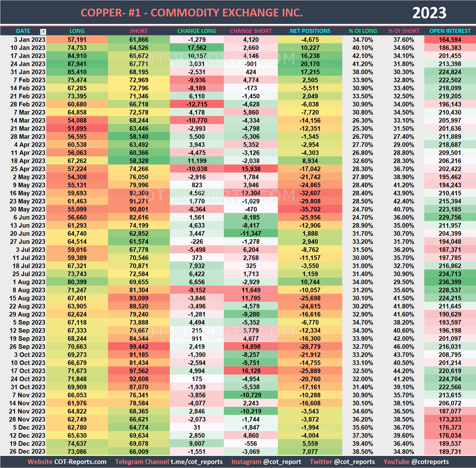Click the CHANGE SHORT column header

point(251,31)
